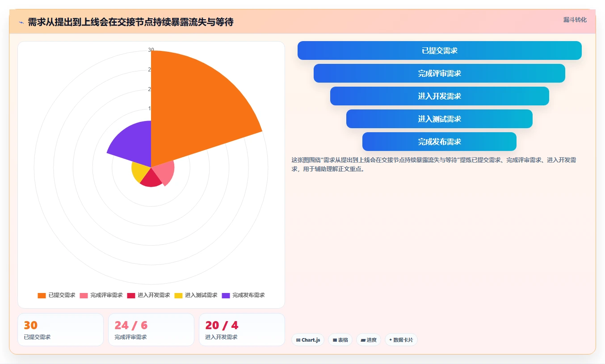
Task: Click the red 进入开发需求 chart segment
Action: click(x=151, y=179)
